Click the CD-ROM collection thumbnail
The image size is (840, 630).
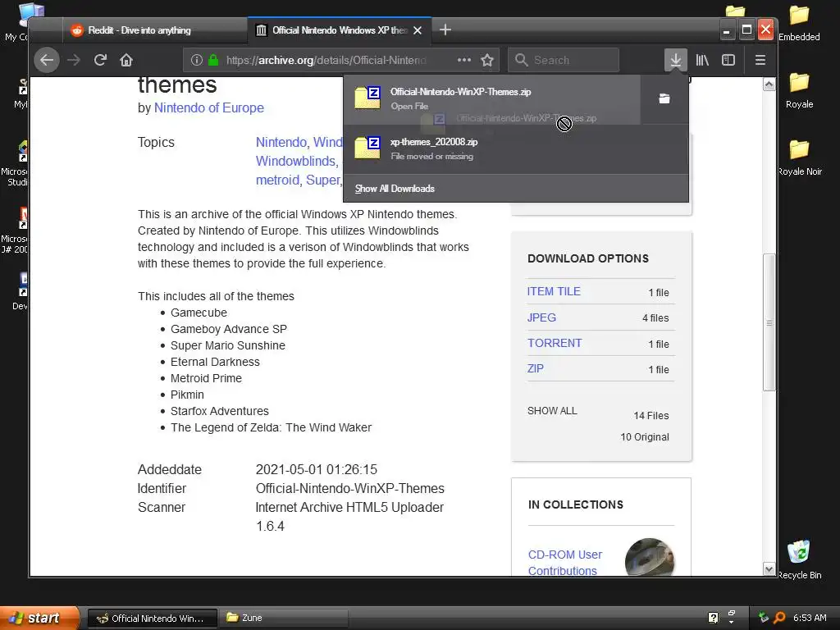click(x=650, y=557)
